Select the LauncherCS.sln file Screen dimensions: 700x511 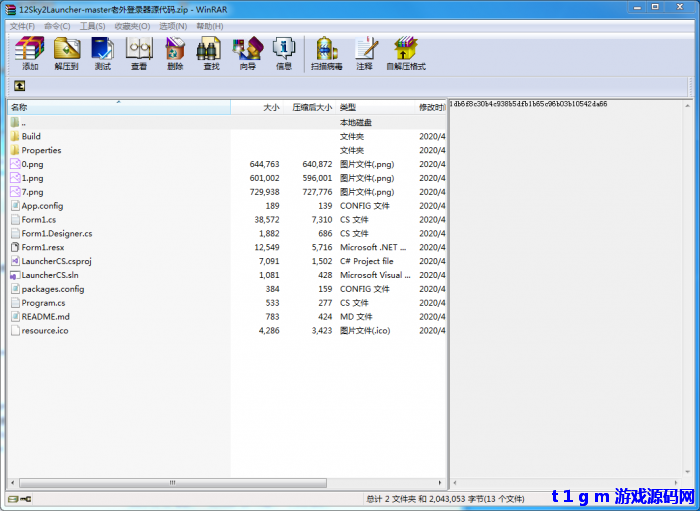pos(49,275)
